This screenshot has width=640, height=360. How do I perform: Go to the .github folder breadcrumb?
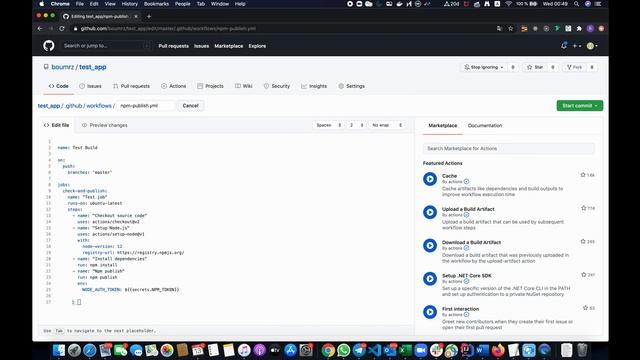pos(73,106)
